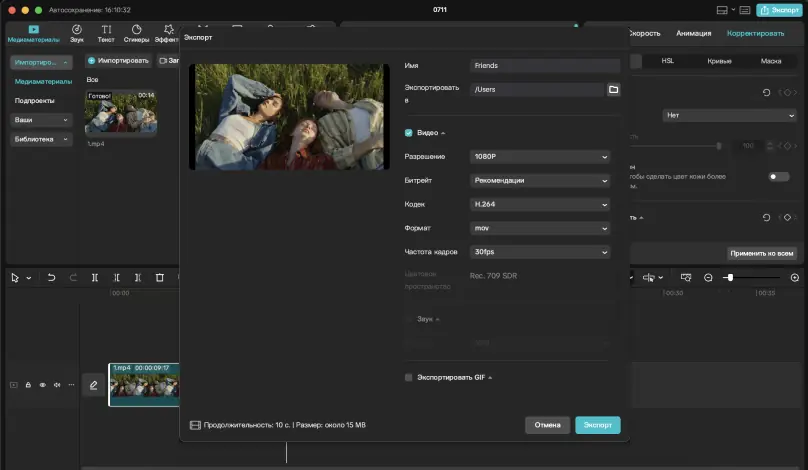
Task: Click the reset icon in the adjust panel top
Action: tap(766, 93)
